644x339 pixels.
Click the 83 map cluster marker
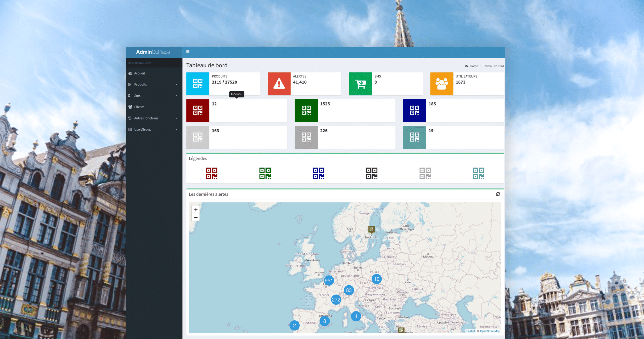(x=349, y=290)
